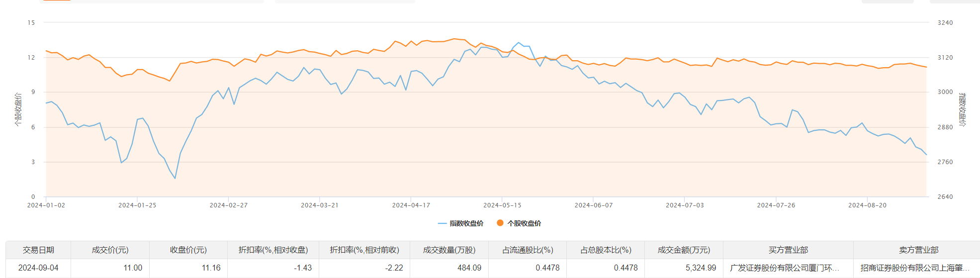Open the 广发证券 buyer branch link
980x278 pixels.
[784, 268]
